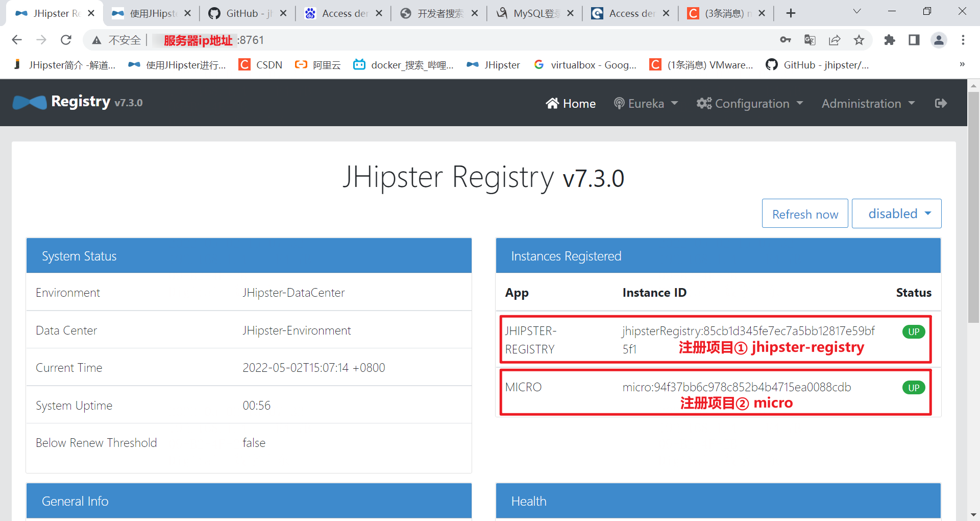Go to Home in the navbar
This screenshot has width=980, height=521.
(x=571, y=104)
